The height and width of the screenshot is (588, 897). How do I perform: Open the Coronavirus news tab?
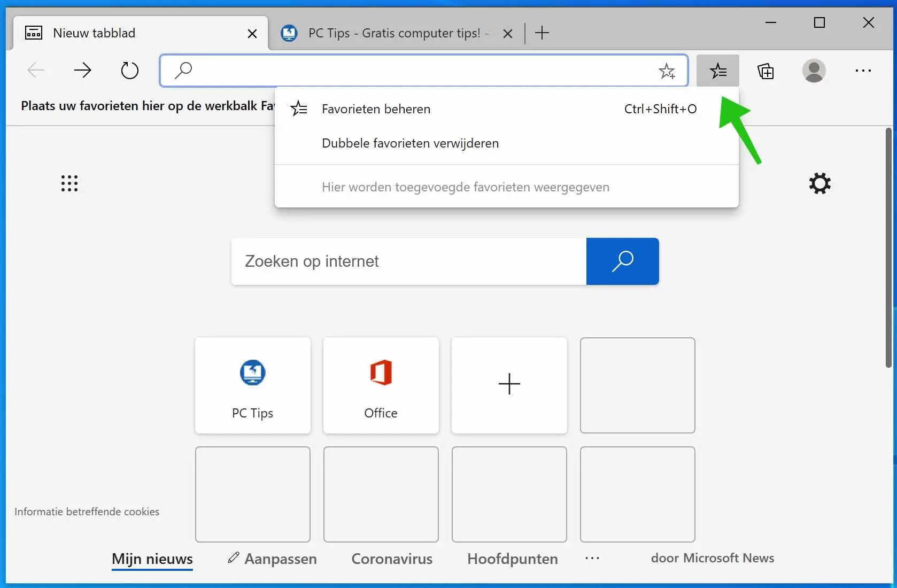392,559
